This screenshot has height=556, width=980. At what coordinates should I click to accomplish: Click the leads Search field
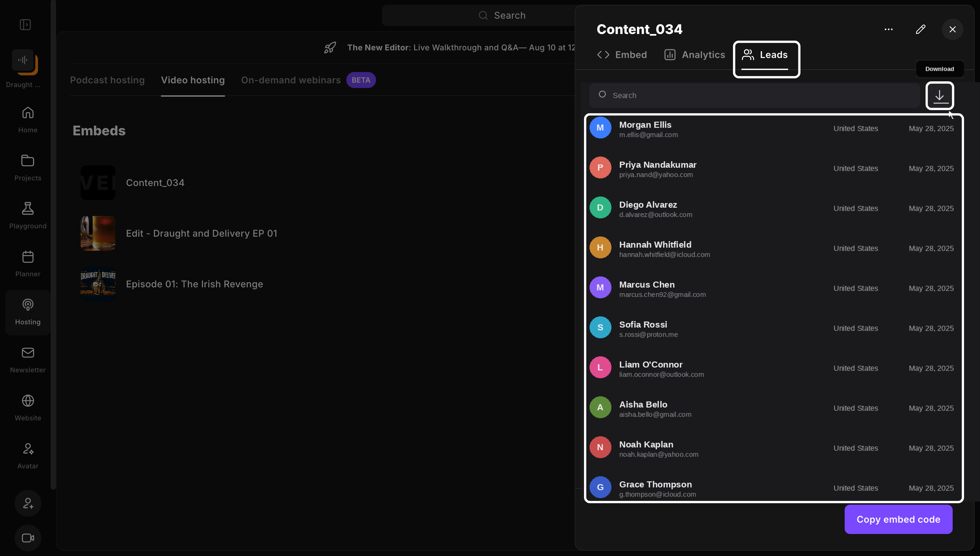(754, 95)
